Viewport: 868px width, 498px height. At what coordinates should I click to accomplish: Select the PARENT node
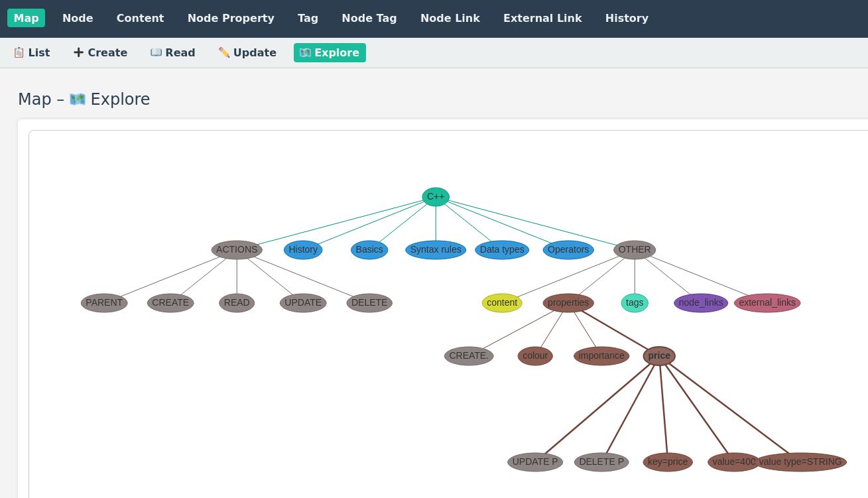point(104,303)
